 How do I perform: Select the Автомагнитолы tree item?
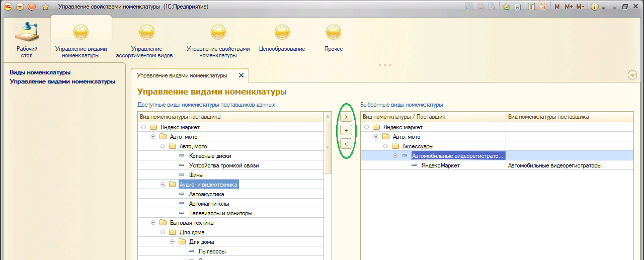tap(209, 204)
